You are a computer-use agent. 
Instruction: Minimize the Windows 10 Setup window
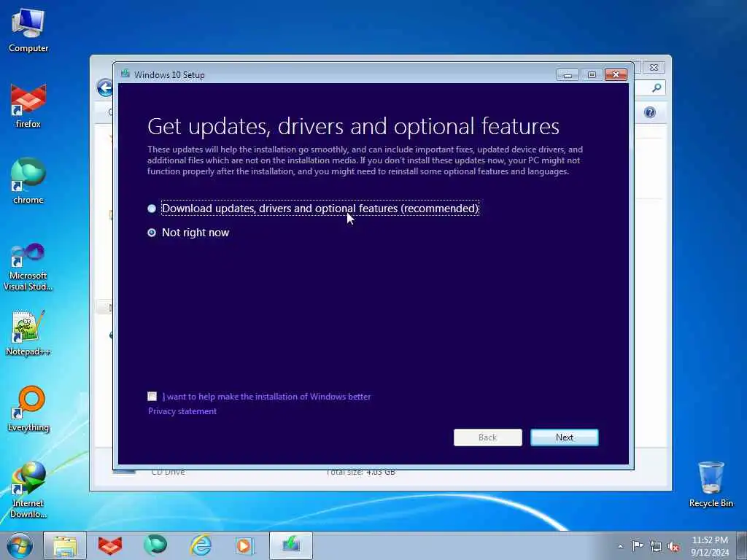[x=568, y=75]
